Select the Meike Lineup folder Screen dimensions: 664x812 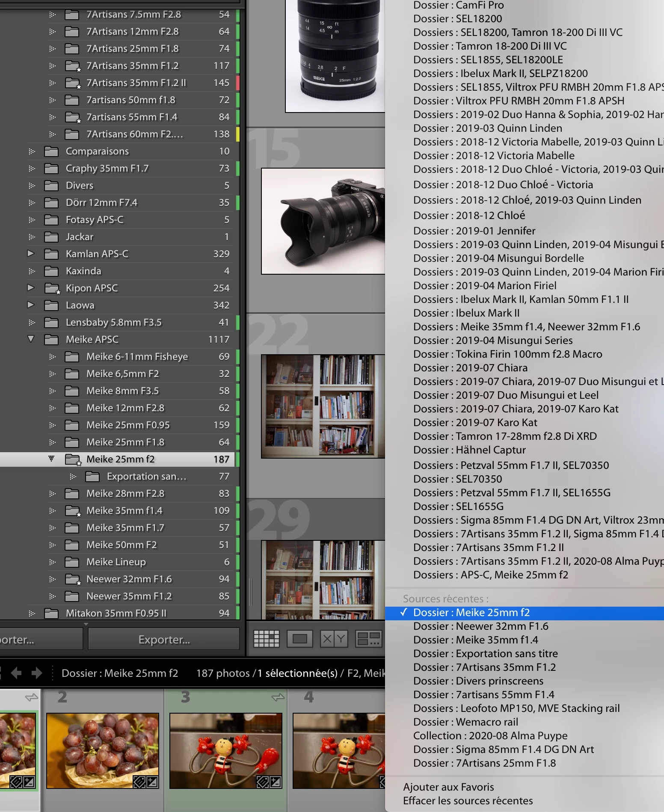tap(118, 562)
